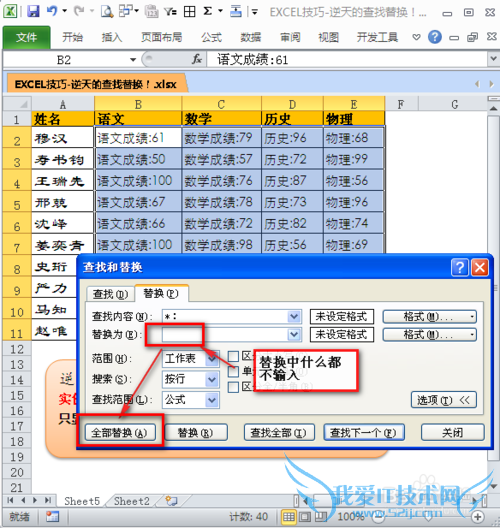Click the column F header
This screenshot has height=528, width=500.
pyautogui.click(x=401, y=104)
